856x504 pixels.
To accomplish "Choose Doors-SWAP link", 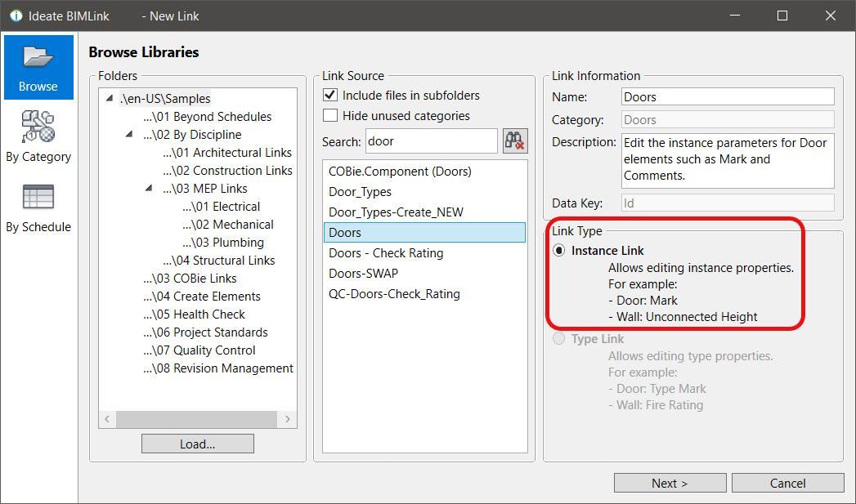I will point(424,274).
